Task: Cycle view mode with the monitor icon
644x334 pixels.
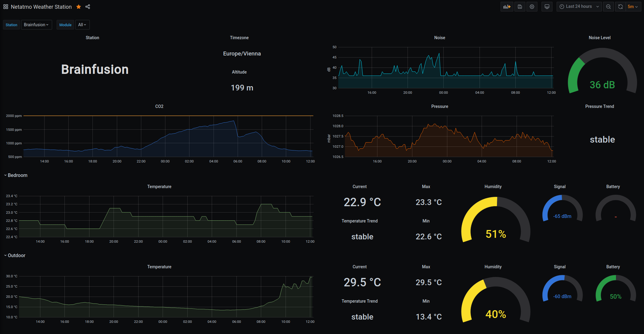Action: (x=547, y=7)
